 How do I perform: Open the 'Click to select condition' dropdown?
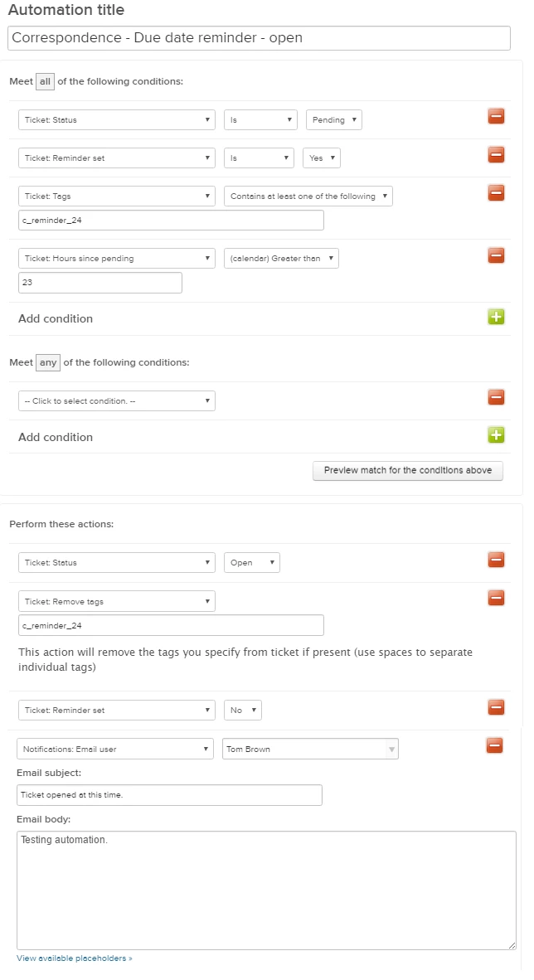point(117,401)
